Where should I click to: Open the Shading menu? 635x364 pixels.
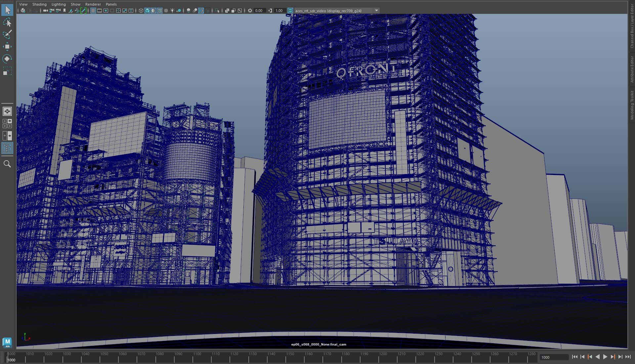[x=39, y=4]
